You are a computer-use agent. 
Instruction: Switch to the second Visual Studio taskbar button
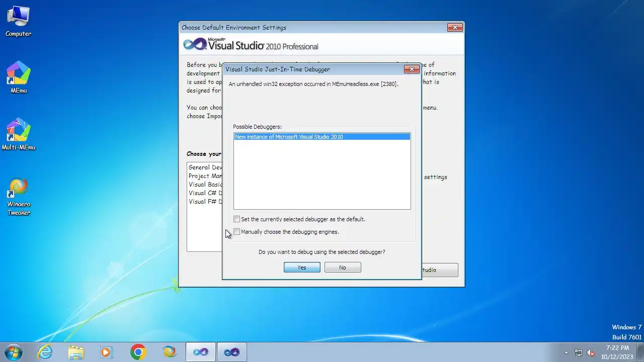click(x=232, y=352)
